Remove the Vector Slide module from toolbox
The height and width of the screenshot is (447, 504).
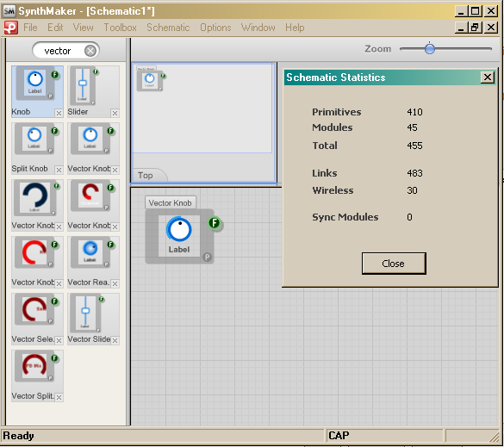(115, 340)
